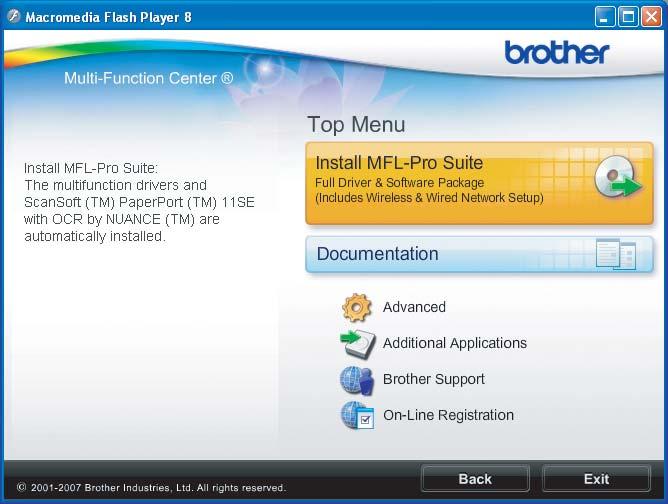668x504 pixels.
Task: Click the "Top Menu" heading text
Action: [x=356, y=124]
